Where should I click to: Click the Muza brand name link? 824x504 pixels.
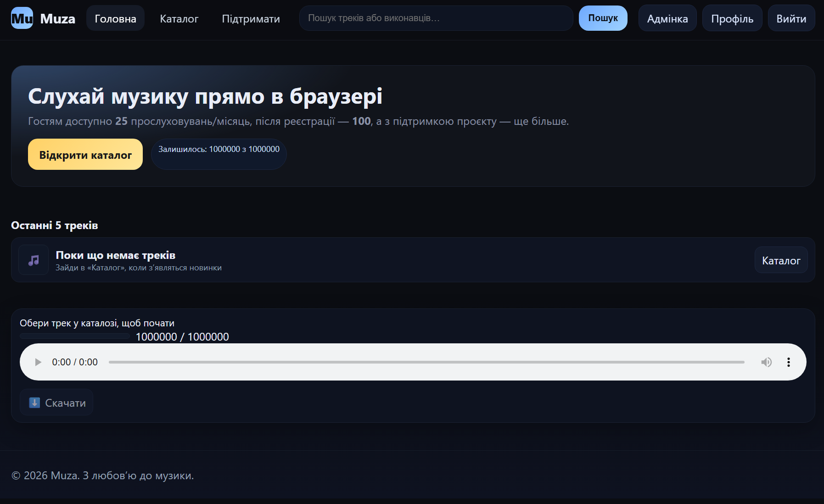58,18
